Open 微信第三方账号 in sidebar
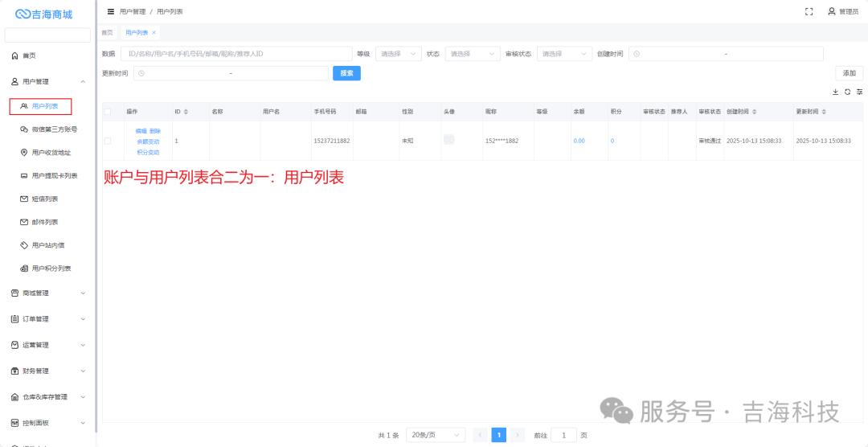The height and width of the screenshot is (447, 868). click(x=48, y=129)
